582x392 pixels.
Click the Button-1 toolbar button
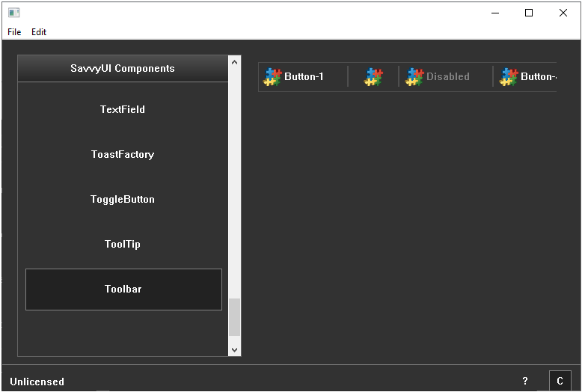294,77
